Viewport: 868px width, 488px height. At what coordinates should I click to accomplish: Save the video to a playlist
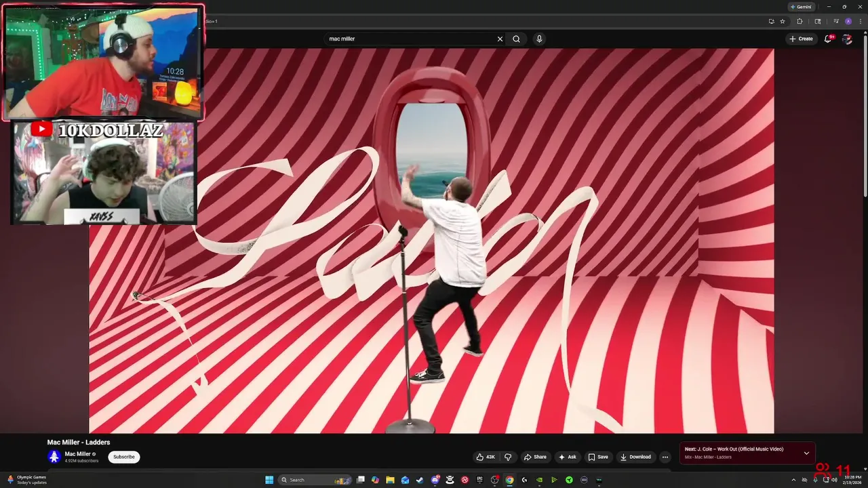click(598, 457)
